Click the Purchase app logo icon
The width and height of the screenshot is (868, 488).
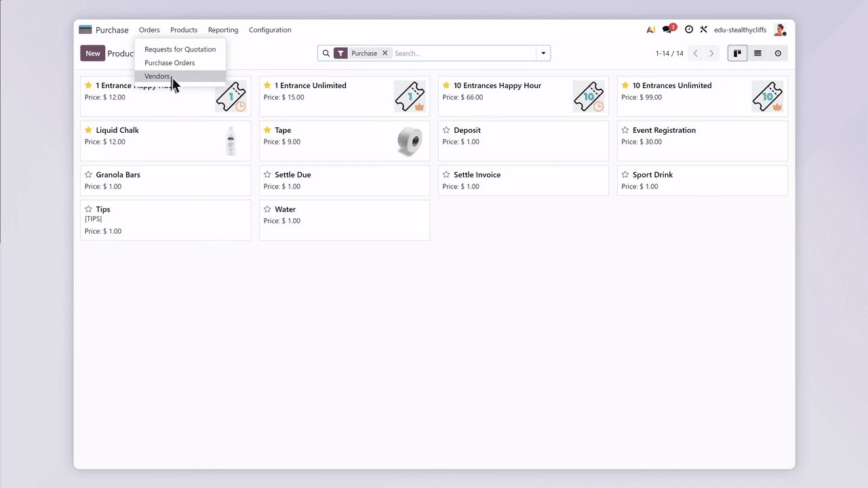85,30
